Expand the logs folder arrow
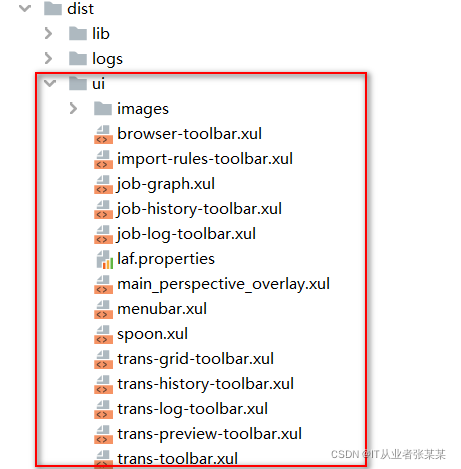The width and height of the screenshot is (461, 469). (49, 58)
